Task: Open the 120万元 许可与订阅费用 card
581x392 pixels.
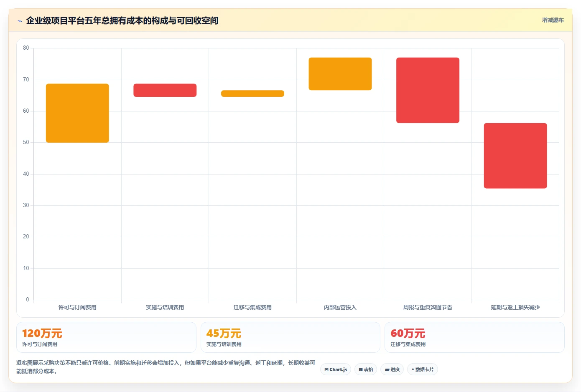Action: click(106, 337)
